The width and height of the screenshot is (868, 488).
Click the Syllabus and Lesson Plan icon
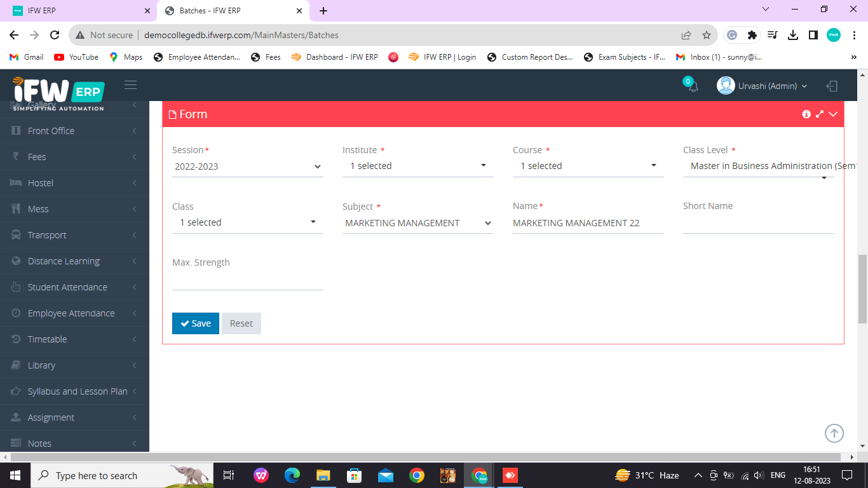[16, 391]
